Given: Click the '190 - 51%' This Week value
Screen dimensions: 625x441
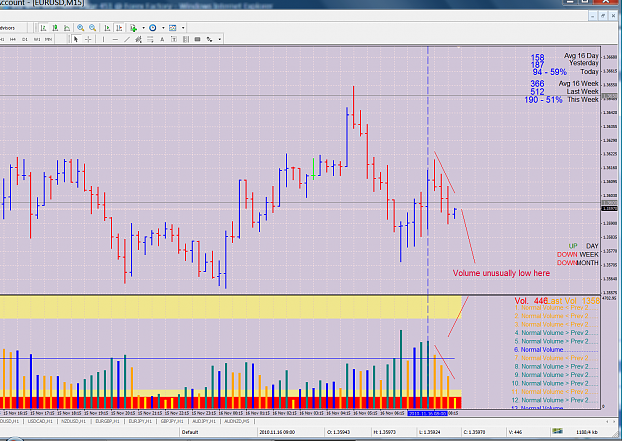Looking at the screenshot, I should point(543,100).
